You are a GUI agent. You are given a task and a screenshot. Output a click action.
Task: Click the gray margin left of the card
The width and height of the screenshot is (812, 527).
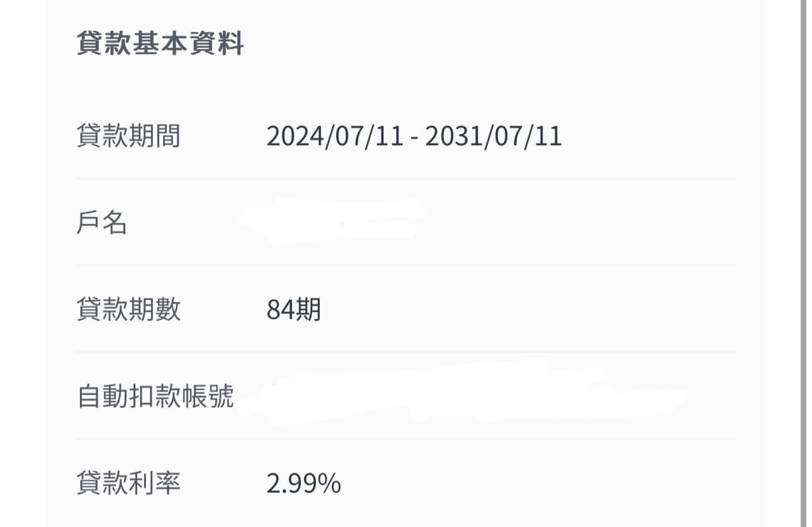click(x=23, y=263)
